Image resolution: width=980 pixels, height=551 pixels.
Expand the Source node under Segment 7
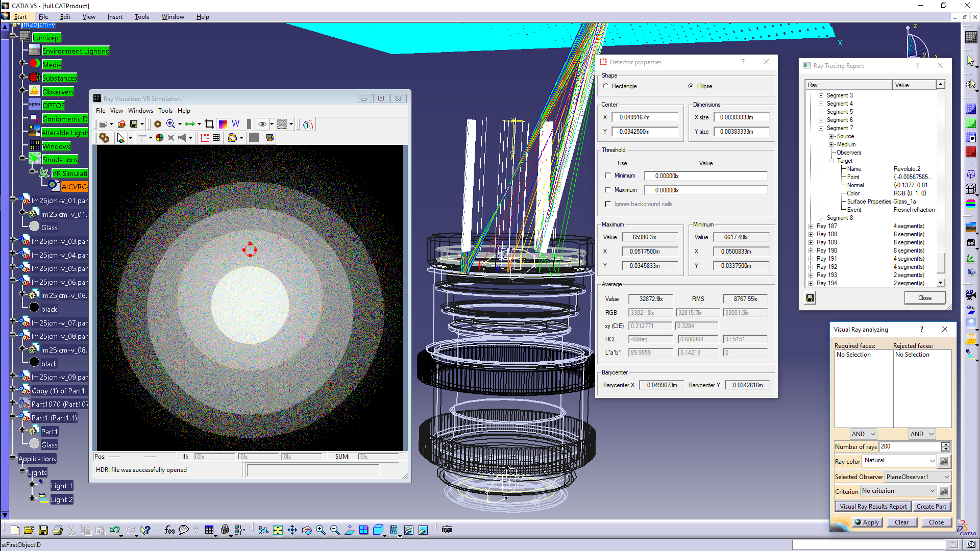(831, 136)
